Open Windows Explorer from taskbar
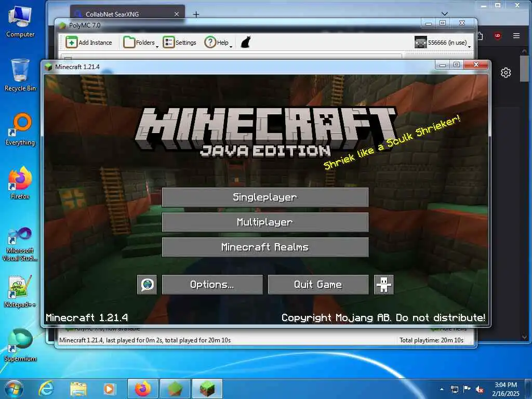The image size is (532, 399). point(78,389)
